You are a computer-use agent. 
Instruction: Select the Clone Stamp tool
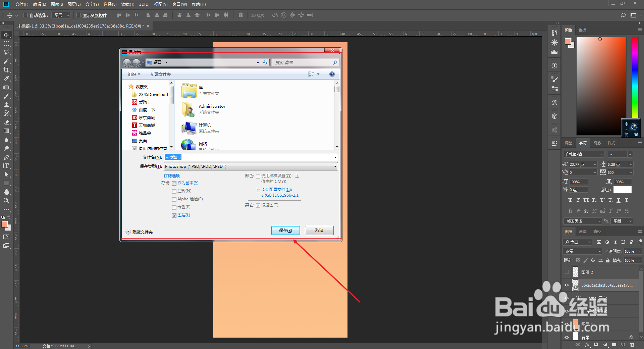coord(6,105)
